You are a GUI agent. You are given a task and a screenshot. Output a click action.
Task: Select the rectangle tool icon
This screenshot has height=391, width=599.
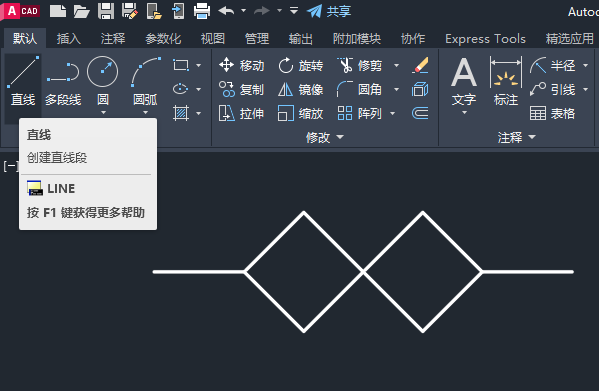coord(181,65)
